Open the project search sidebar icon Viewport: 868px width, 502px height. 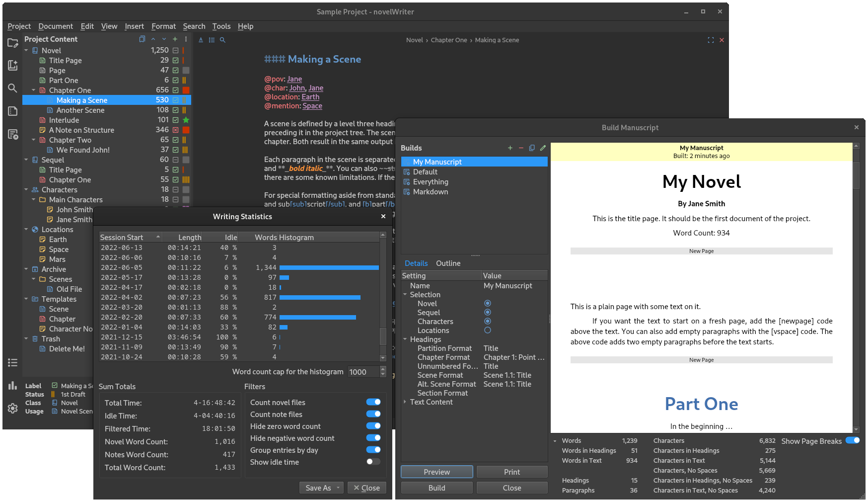(x=12, y=88)
